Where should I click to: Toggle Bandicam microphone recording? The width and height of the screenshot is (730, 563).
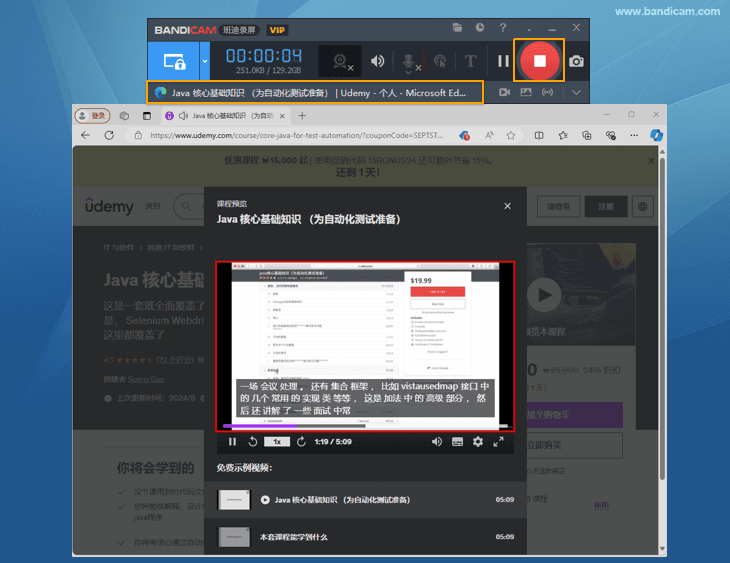point(409,62)
